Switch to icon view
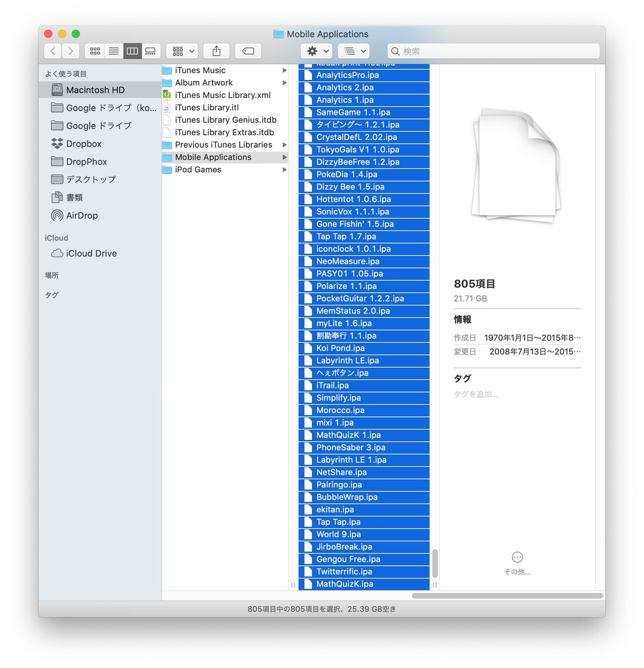The image size is (644, 668). 95,51
